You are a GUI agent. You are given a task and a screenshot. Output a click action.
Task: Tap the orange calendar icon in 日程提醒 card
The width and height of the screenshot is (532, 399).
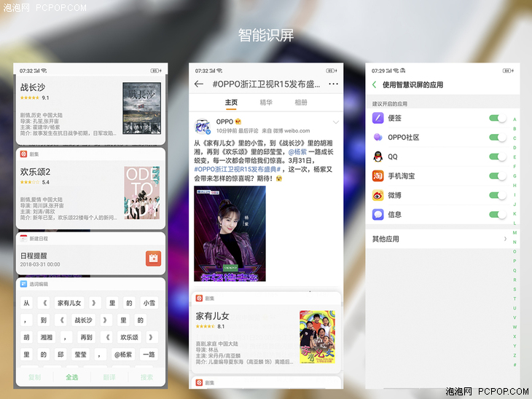[153, 258]
